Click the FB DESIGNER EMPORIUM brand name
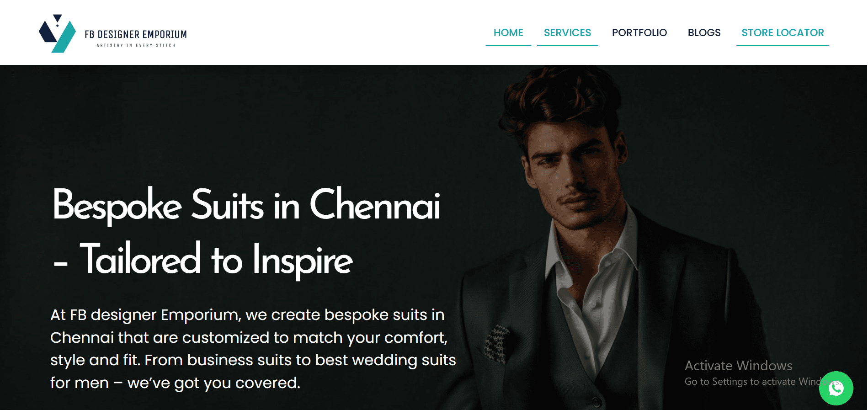 [136, 34]
